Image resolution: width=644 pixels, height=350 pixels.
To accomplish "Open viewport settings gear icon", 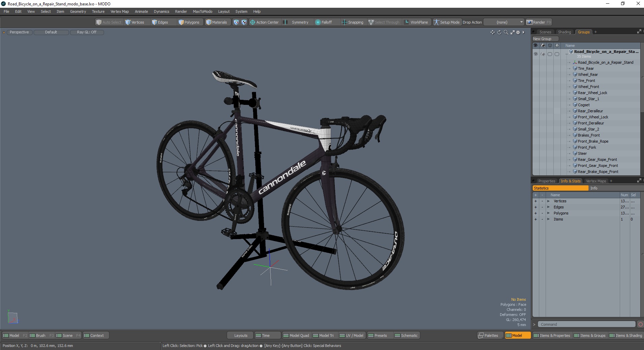I will (x=518, y=32).
